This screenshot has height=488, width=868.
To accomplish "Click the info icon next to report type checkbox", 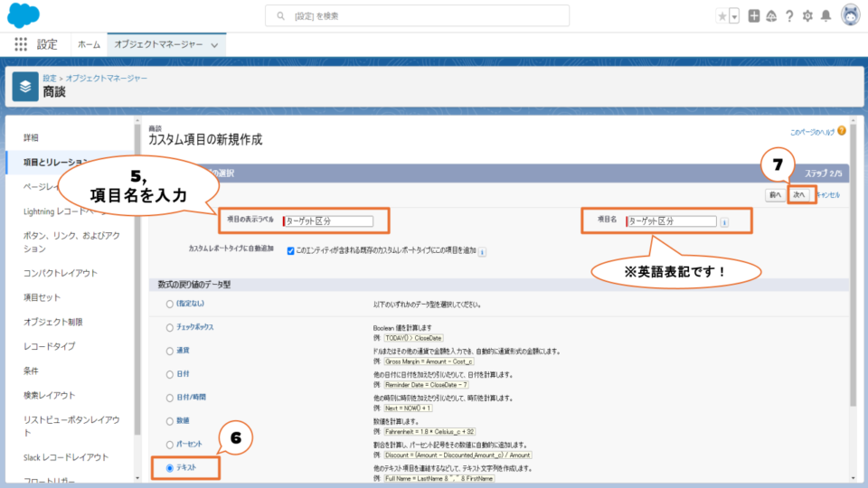I will [x=482, y=252].
